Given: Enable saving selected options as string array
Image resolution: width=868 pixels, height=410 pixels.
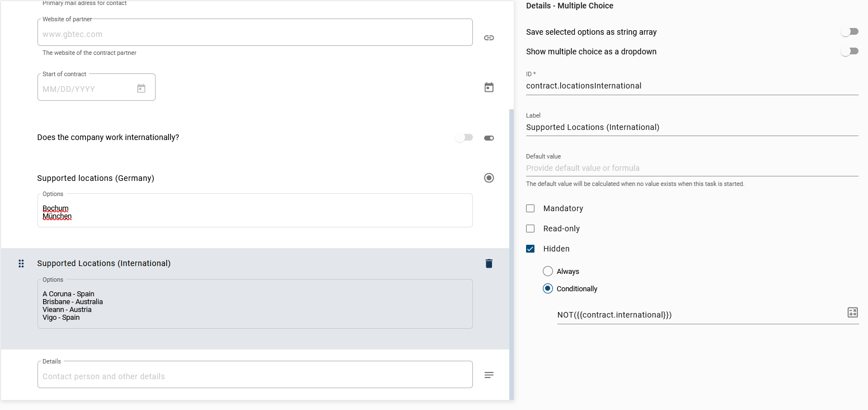Looking at the screenshot, I should tap(850, 31).
